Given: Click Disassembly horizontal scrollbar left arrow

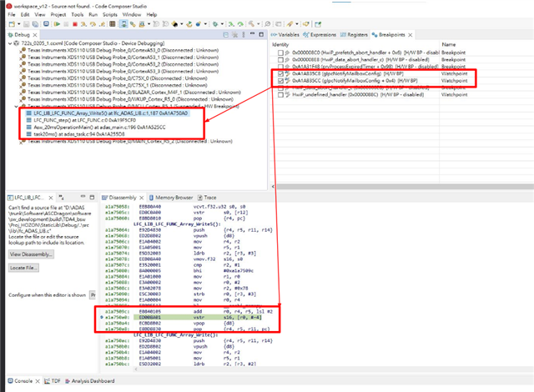Looking at the screenshot, I should coord(136,369).
